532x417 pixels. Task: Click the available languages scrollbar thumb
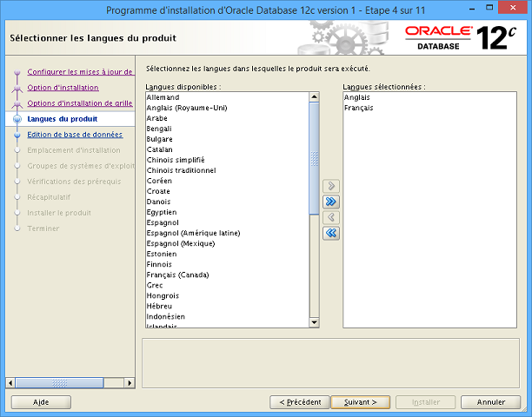point(314,158)
